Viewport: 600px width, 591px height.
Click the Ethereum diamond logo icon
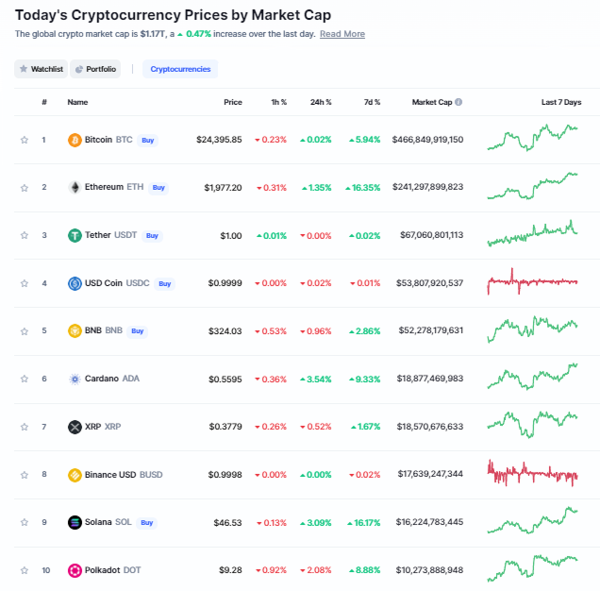point(75,188)
